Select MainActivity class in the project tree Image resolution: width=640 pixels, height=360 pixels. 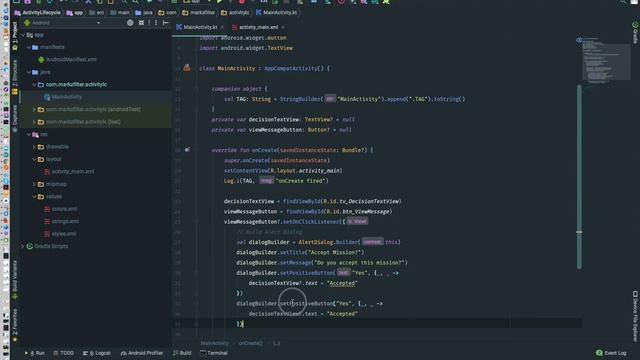coord(67,97)
